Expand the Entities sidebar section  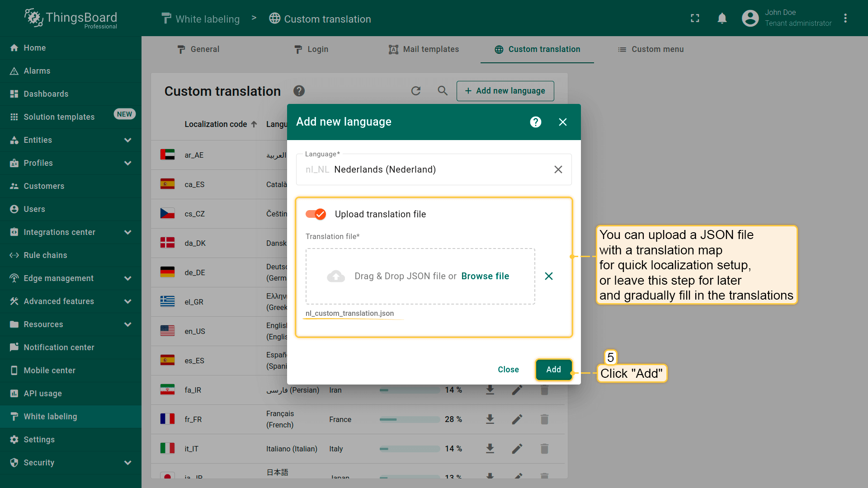[128, 140]
